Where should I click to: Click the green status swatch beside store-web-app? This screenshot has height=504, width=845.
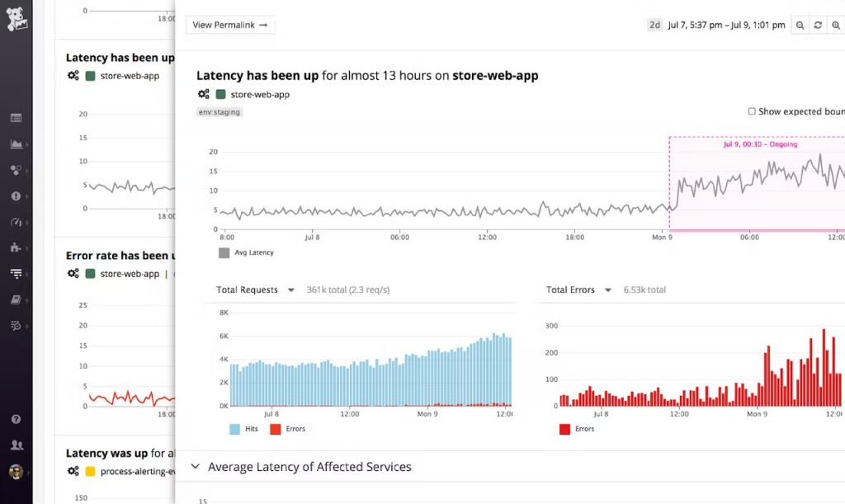pyautogui.click(x=220, y=94)
